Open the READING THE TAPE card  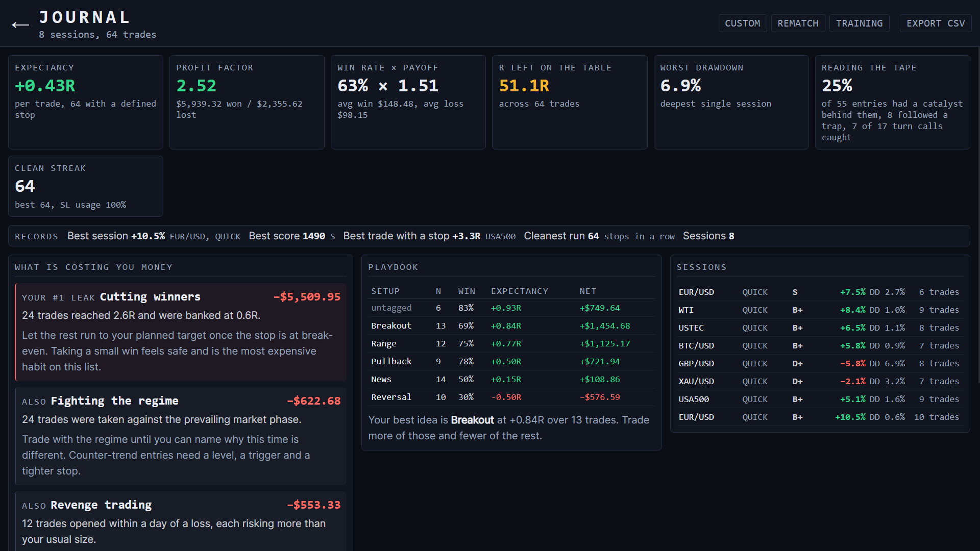pyautogui.click(x=892, y=102)
